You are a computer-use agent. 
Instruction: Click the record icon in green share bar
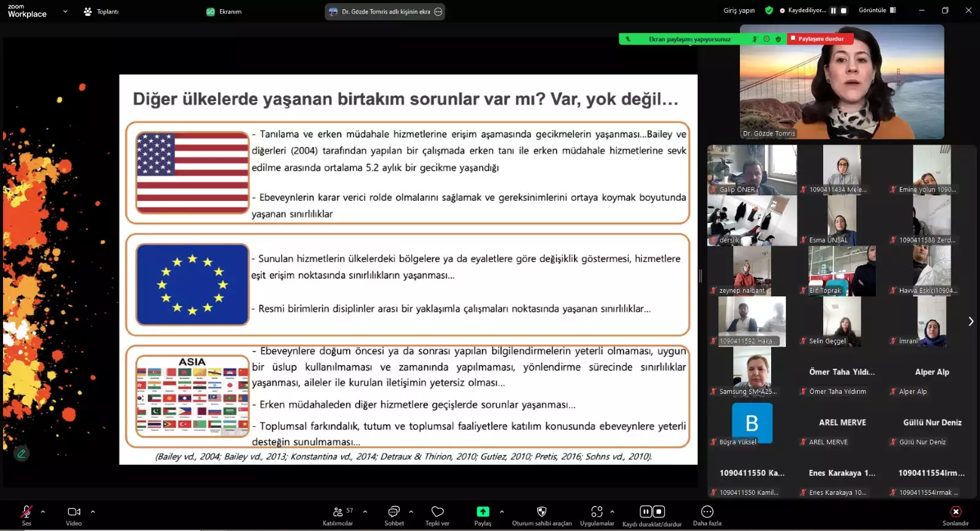766,39
